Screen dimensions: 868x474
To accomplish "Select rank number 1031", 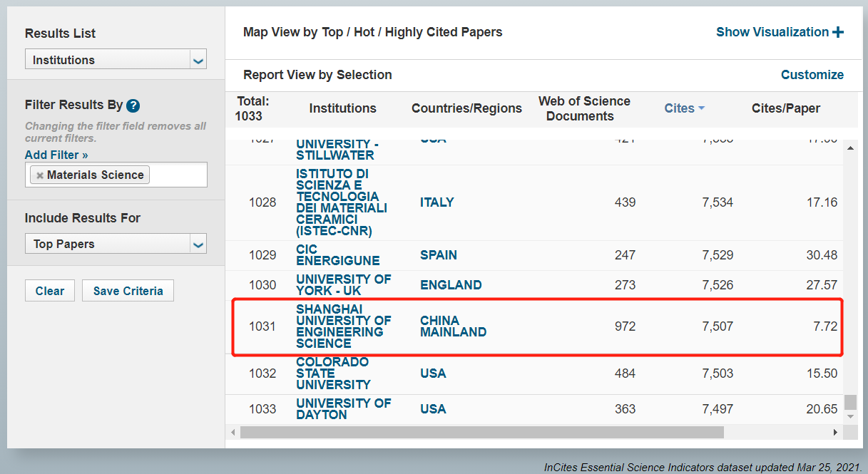I will (x=262, y=326).
